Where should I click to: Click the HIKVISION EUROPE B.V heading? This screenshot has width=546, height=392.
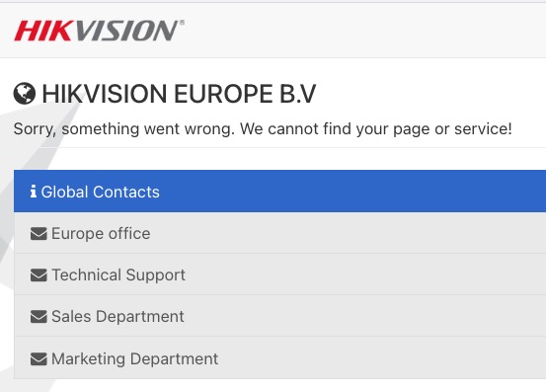tap(179, 94)
